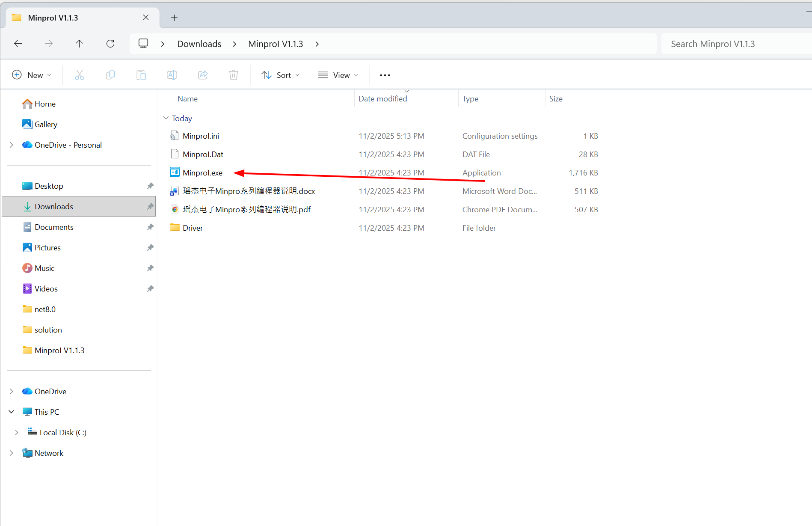
Task: Open Pictures from the sidebar
Action: click(47, 248)
